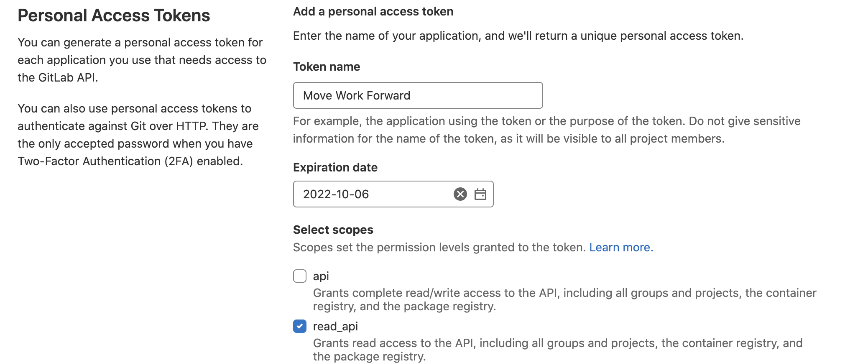Click the Enter the name of your application text

coord(518,36)
